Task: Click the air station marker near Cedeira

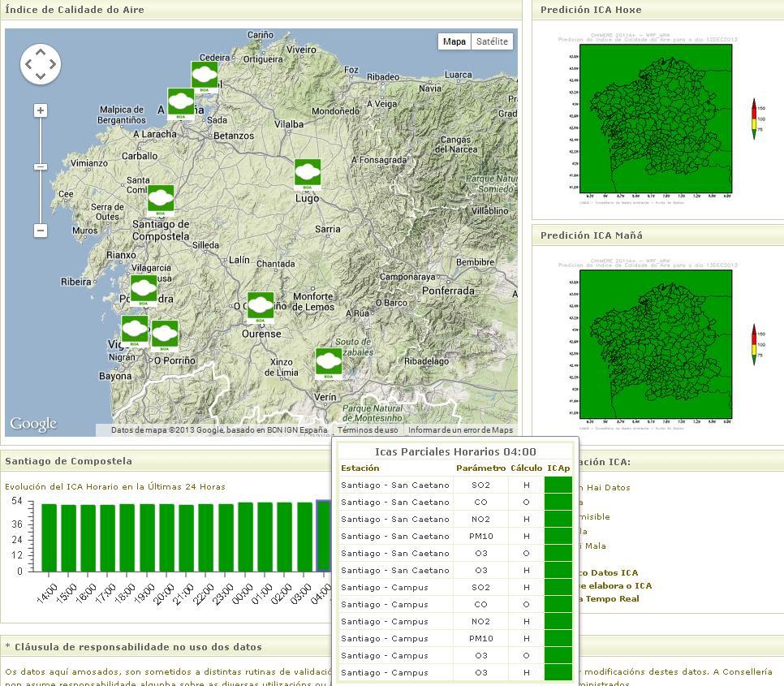Action: click(x=205, y=77)
